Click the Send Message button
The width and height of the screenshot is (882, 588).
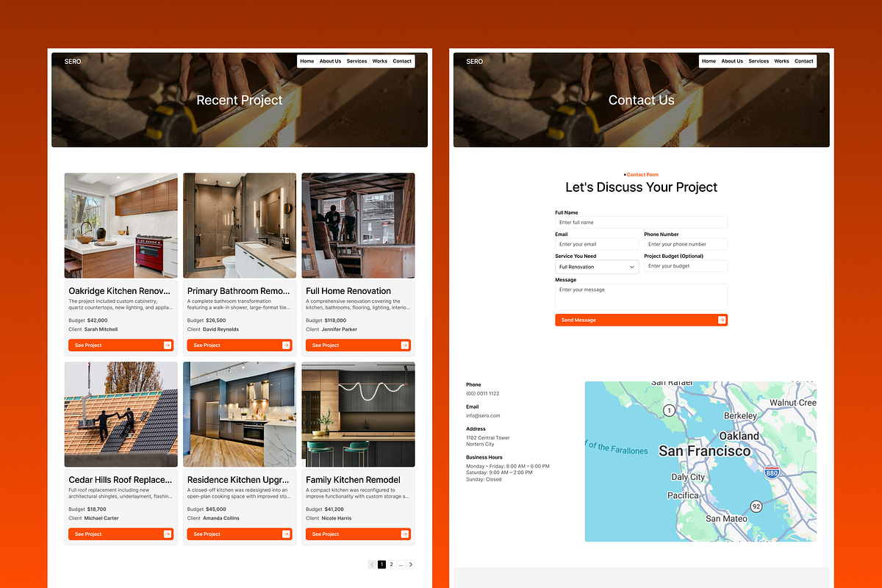(641, 320)
